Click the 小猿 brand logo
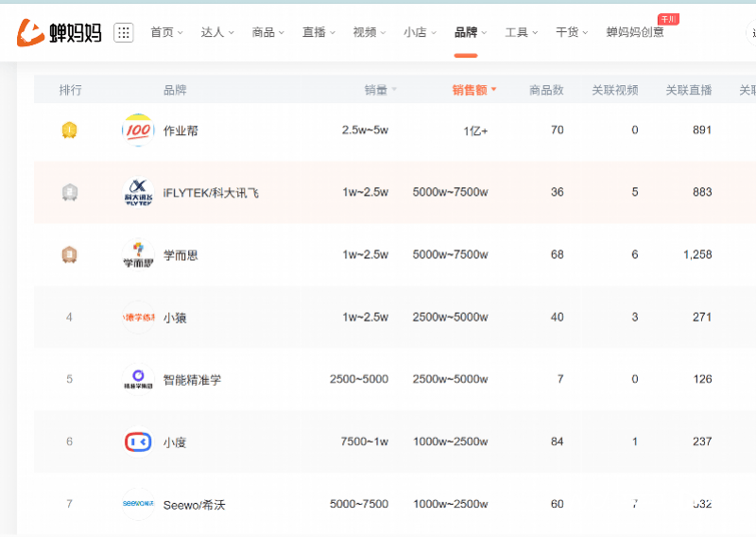 tap(138, 317)
